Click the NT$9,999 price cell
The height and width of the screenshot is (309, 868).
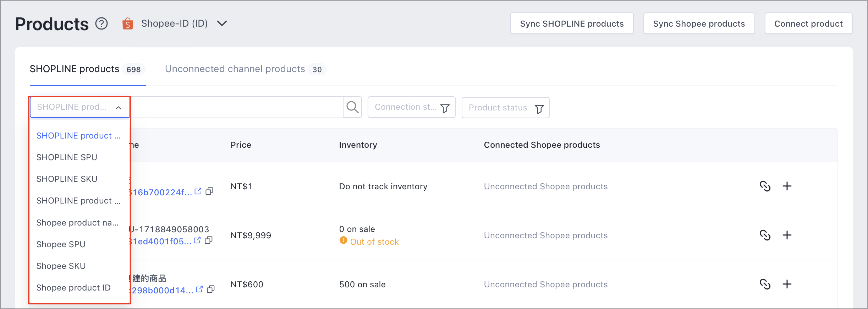pyautogui.click(x=251, y=235)
